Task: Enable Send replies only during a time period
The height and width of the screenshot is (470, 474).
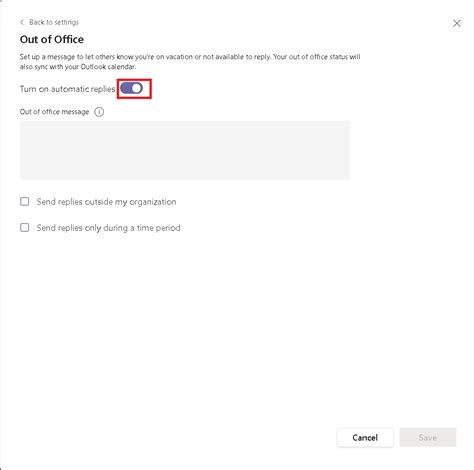Action: (x=25, y=227)
